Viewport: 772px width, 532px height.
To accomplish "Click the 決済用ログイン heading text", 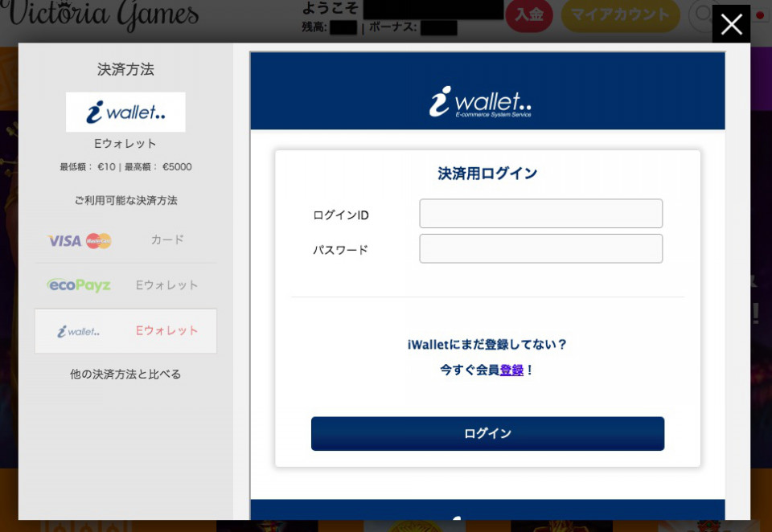I will [x=487, y=174].
